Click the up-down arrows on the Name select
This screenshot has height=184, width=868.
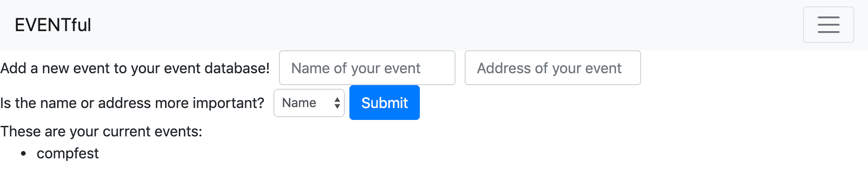coord(337,103)
